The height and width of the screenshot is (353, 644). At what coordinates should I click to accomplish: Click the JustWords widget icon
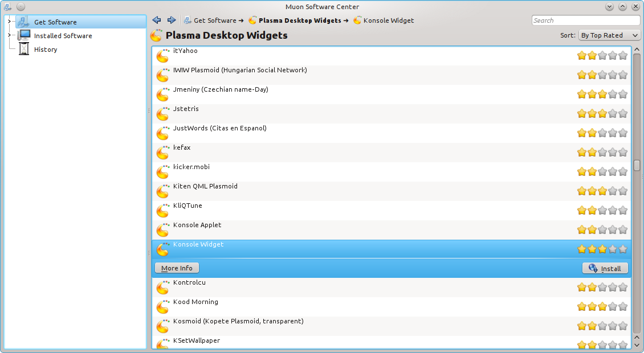point(163,133)
